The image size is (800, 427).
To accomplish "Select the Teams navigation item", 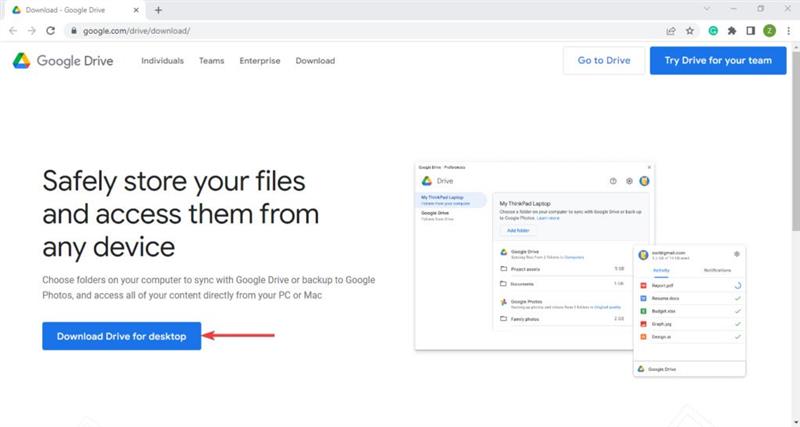I will click(211, 61).
